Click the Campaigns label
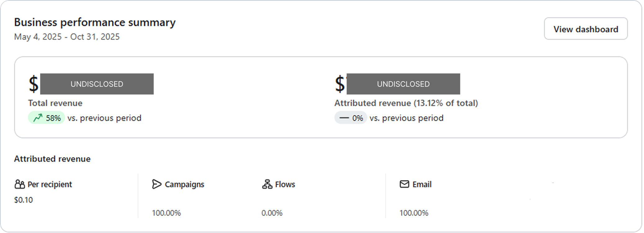The image size is (644, 233). click(185, 184)
